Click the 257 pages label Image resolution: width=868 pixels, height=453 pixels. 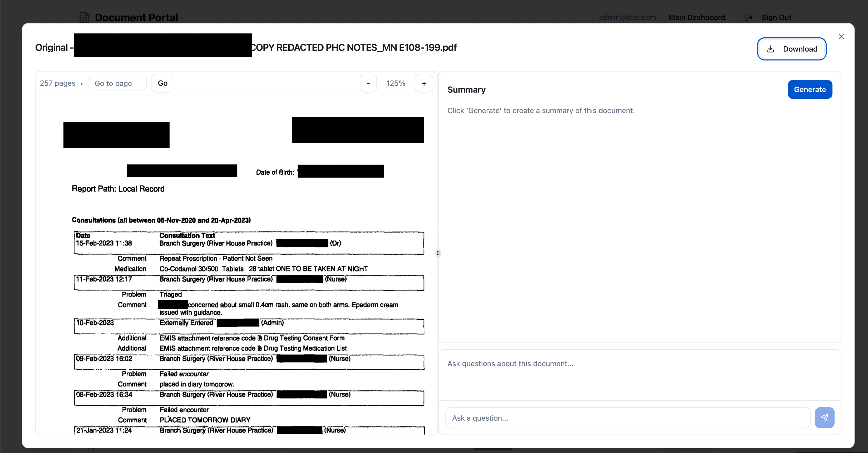point(58,83)
